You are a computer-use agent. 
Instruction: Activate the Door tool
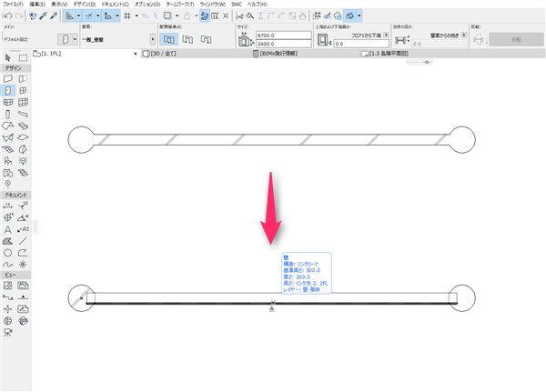click(x=8, y=91)
